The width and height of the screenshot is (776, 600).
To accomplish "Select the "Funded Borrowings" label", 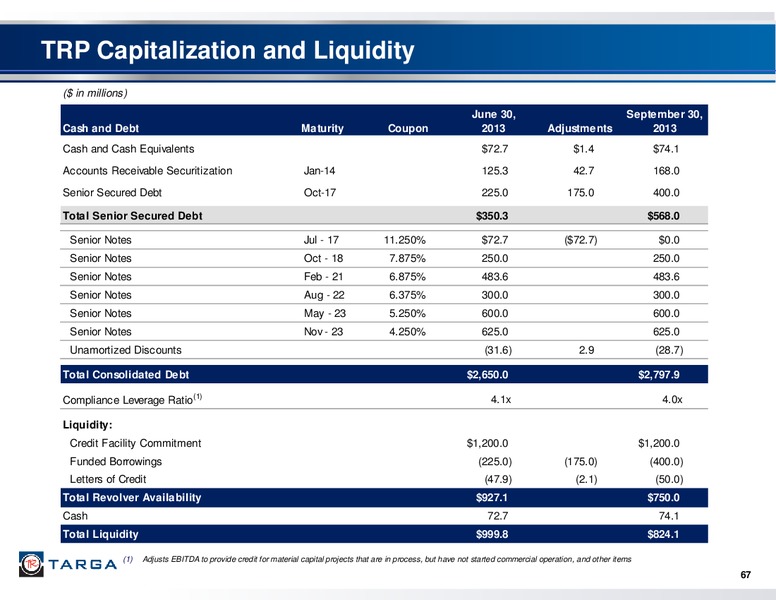I will pos(115,461).
